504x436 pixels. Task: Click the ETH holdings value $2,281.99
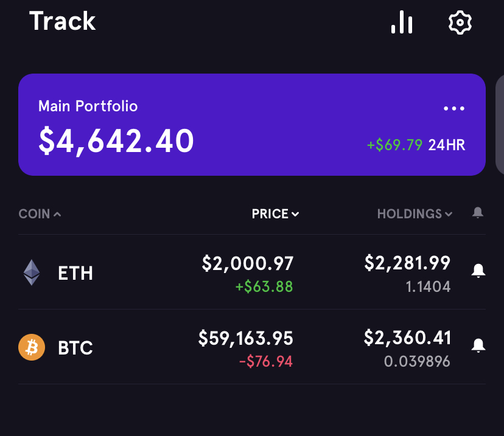407,263
